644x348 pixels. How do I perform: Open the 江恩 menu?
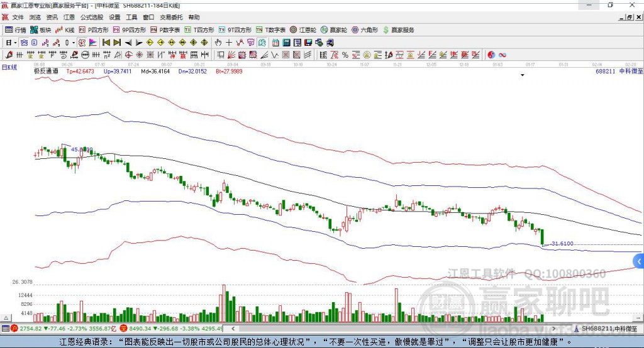point(69,17)
